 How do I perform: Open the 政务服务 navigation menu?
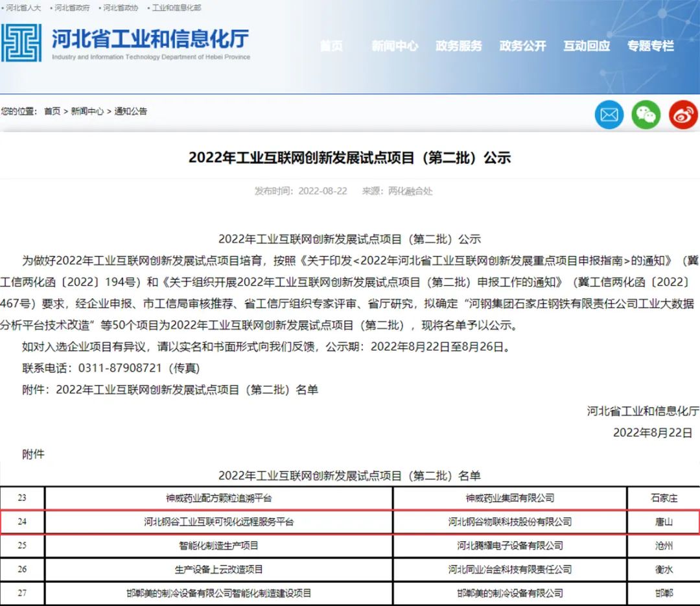tap(459, 46)
